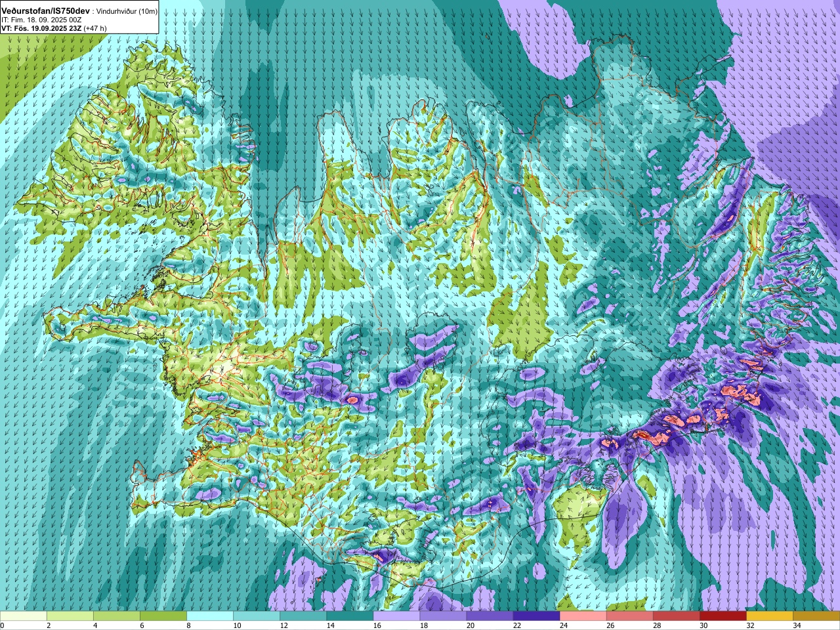Click the 6–8 olive green legend swatch

click(x=163, y=616)
